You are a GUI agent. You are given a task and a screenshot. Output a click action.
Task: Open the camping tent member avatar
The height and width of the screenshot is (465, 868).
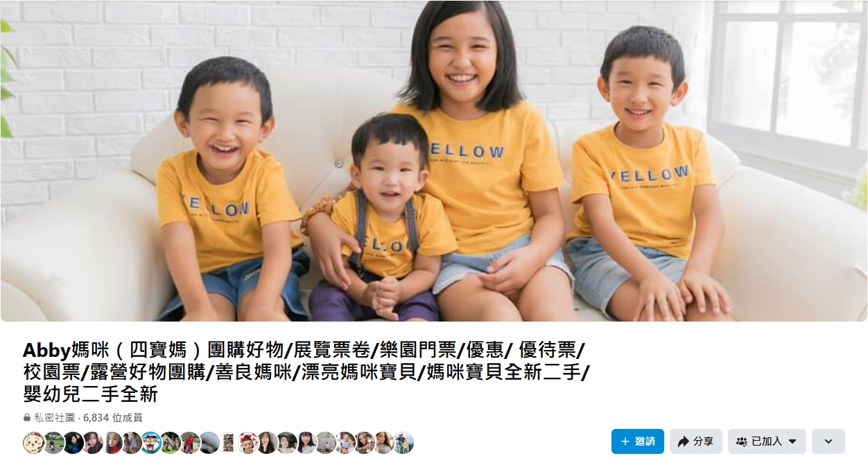pyautogui.click(x=171, y=442)
